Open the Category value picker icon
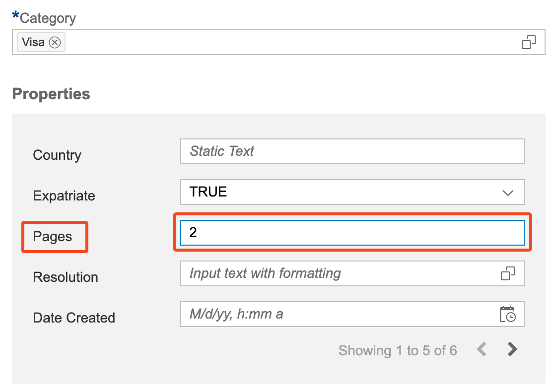 [x=529, y=42]
